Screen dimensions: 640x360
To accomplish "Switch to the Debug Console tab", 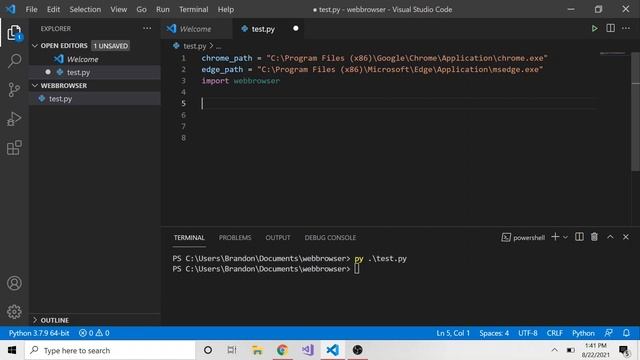I will tap(330, 238).
